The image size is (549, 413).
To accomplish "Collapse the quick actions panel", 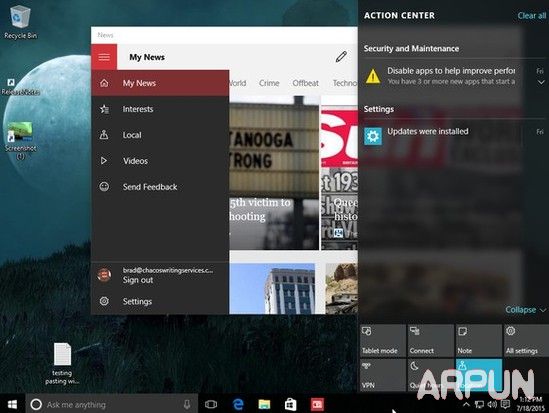I will point(525,310).
